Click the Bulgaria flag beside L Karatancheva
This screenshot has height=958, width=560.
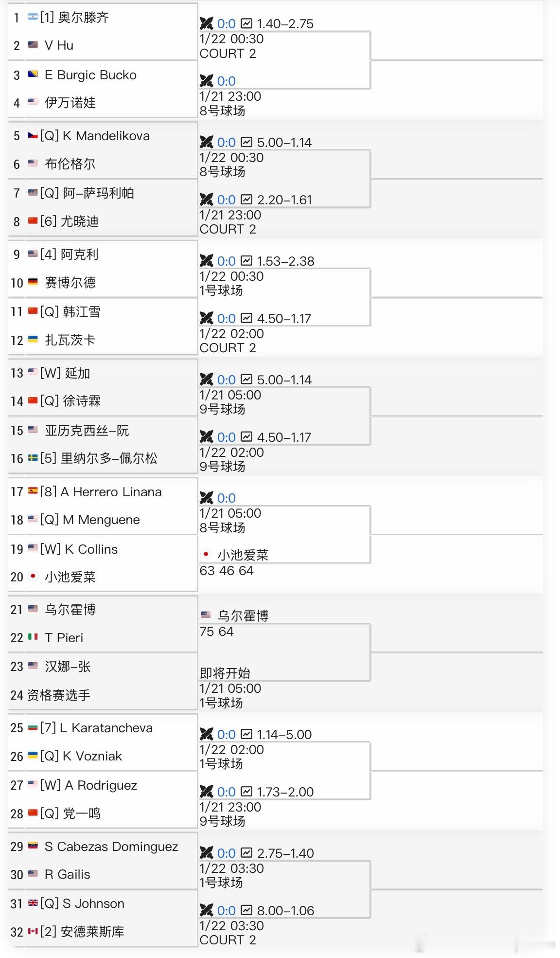pos(34,727)
